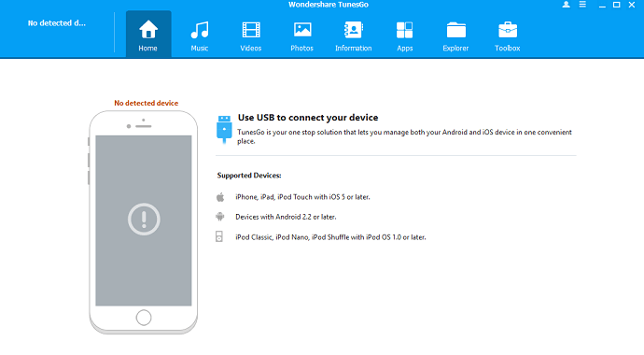Click the blue USB cable icon

pos(224,130)
